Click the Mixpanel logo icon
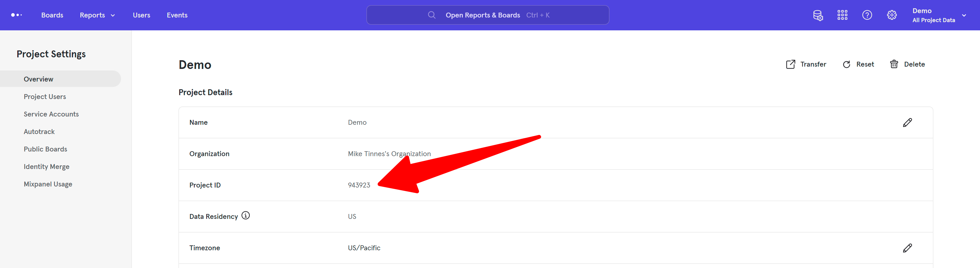Screen dimensions: 980x268 coord(16,15)
